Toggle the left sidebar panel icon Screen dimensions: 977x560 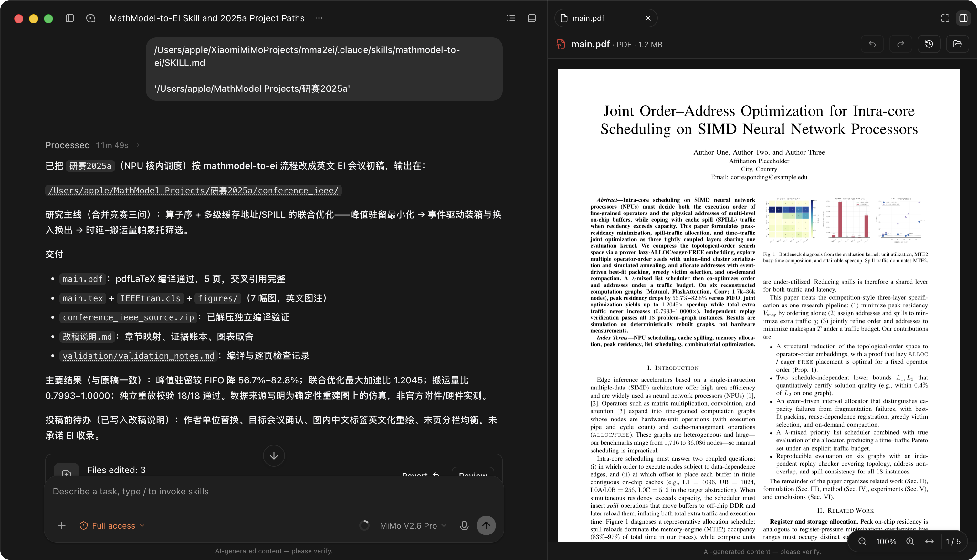(x=69, y=18)
